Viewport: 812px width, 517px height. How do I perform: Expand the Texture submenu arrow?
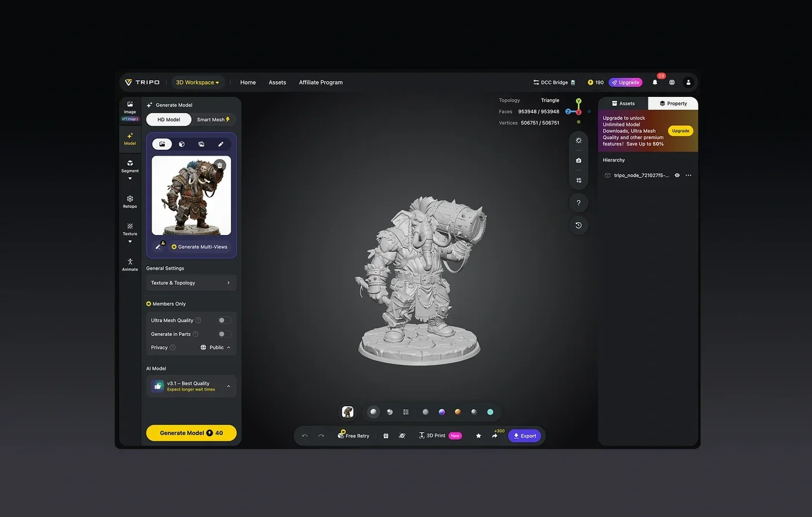tap(130, 242)
